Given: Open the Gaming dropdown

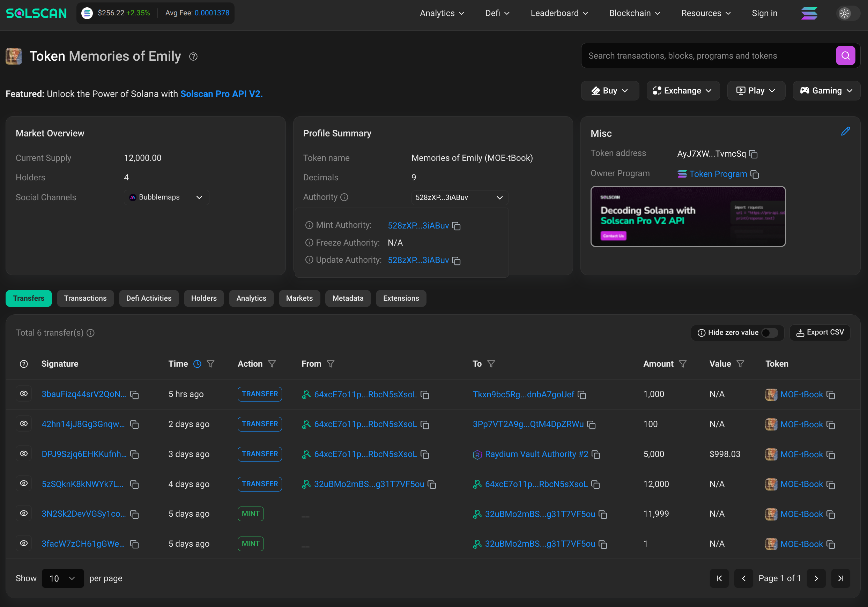Looking at the screenshot, I should [826, 91].
